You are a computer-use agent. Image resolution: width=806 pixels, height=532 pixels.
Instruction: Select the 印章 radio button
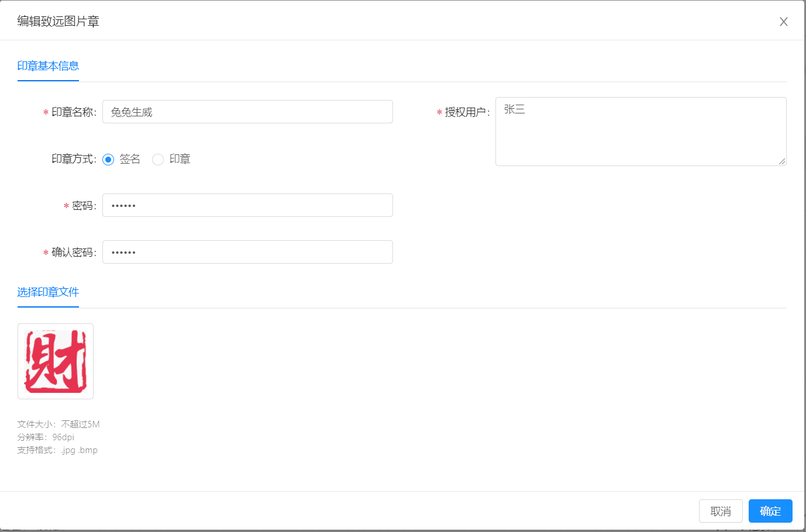(x=158, y=159)
